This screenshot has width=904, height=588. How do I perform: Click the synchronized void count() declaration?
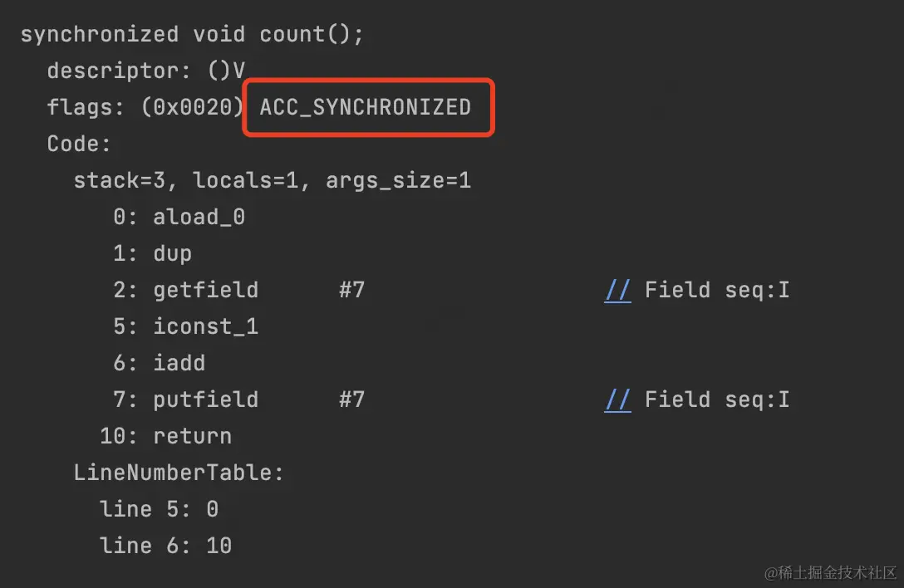(x=192, y=34)
